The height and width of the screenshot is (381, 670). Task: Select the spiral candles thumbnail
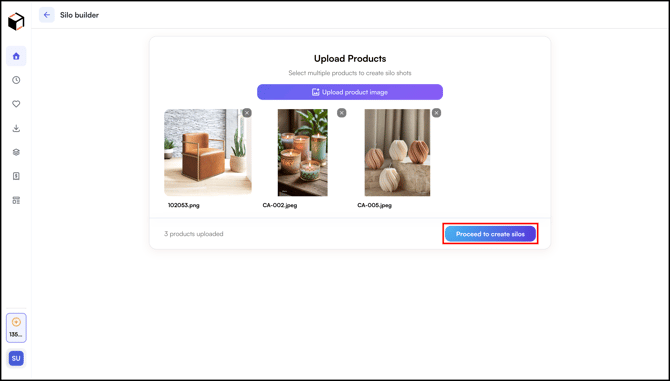397,152
